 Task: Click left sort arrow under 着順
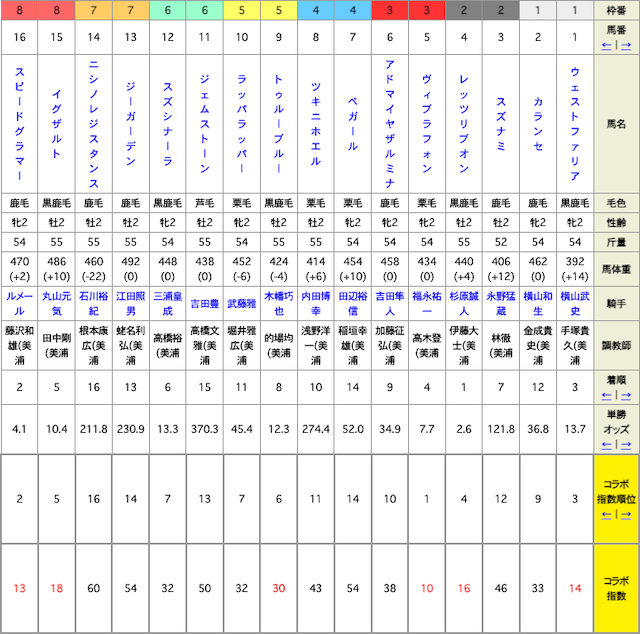pos(607,395)
